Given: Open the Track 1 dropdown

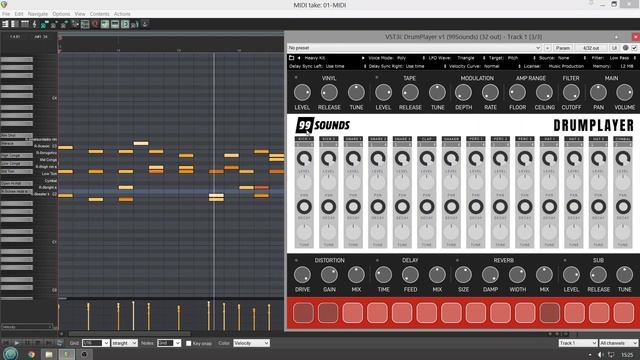Looking at the screenshot, I should click(578, 343).
